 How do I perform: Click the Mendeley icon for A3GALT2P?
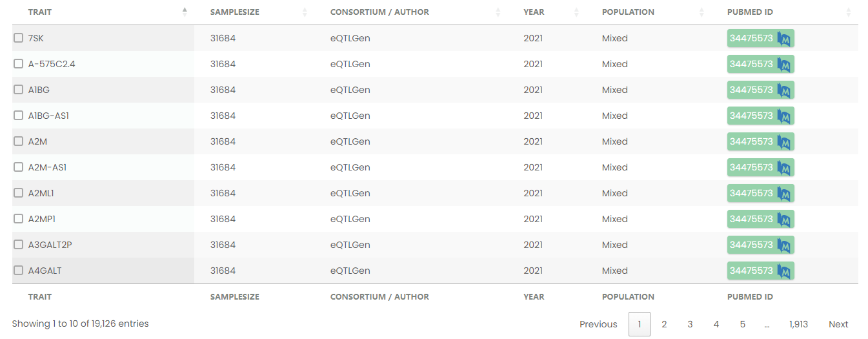[x=784, y=245]
